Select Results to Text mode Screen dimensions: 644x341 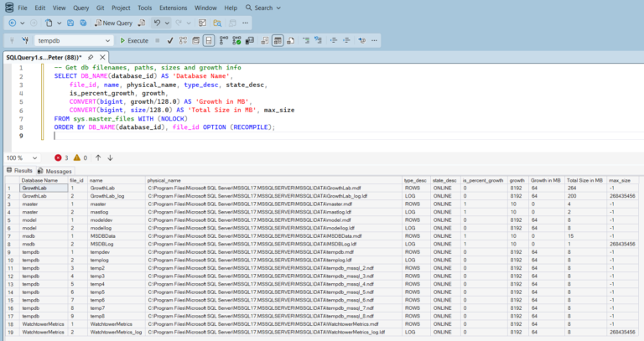(265, 40)
